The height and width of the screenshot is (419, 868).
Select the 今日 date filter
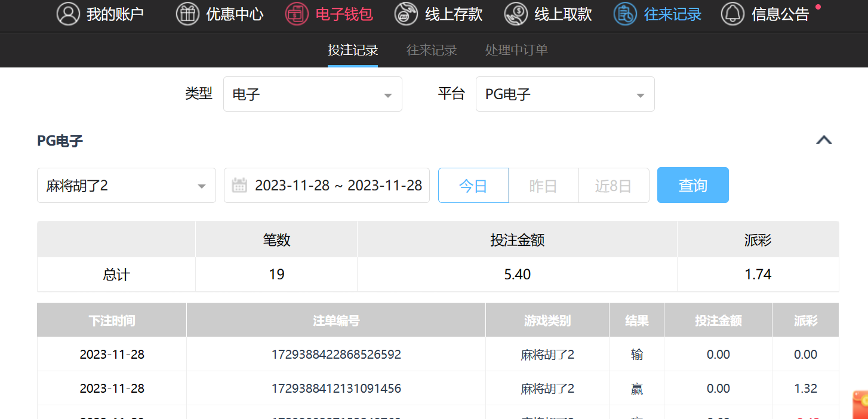(473, 186)
